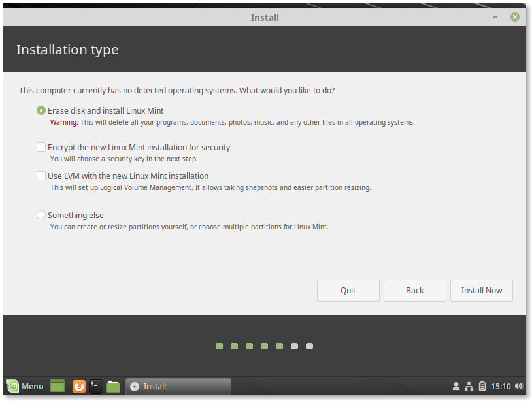Tick the Use LVM checkbox
The height and width of the screenshot is (401, 532).
41,176
